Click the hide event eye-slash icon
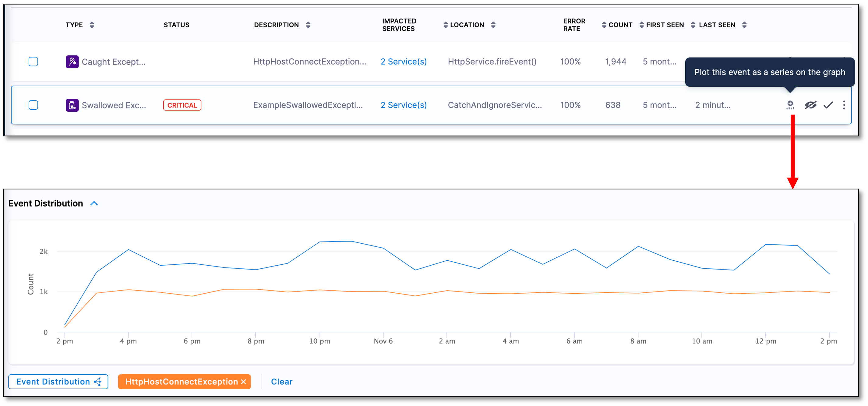The image size is (868, 406). coord(810,105)
